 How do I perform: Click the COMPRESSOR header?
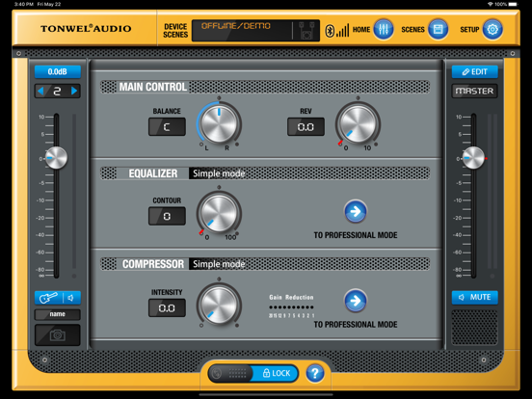[152, 264]
